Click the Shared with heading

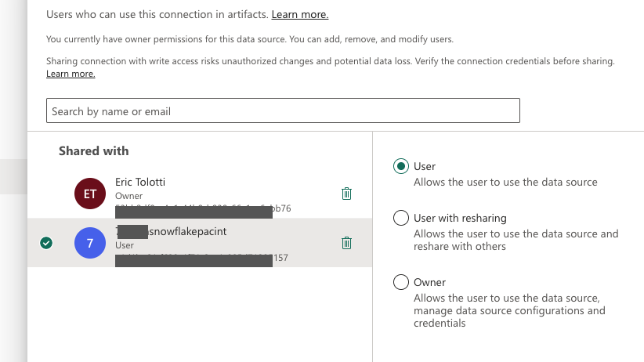pyautogui.click(x=93, y=150)
